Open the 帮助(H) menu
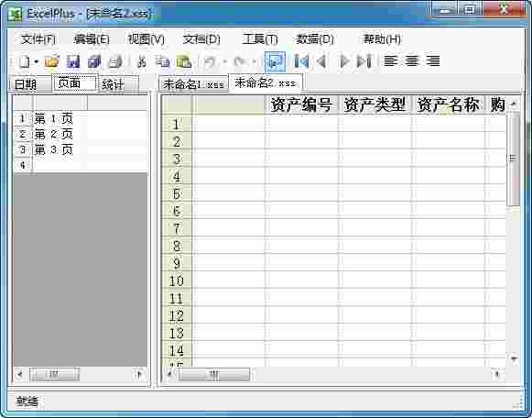532x418 pixels. 382,39
